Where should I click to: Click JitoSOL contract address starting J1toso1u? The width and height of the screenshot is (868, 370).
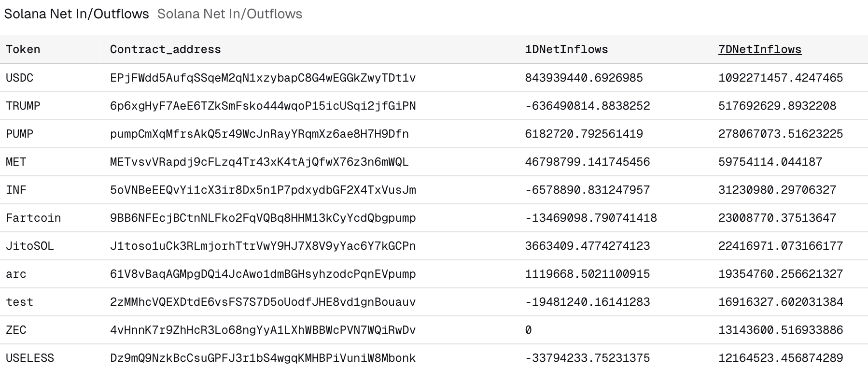(263, 246)
